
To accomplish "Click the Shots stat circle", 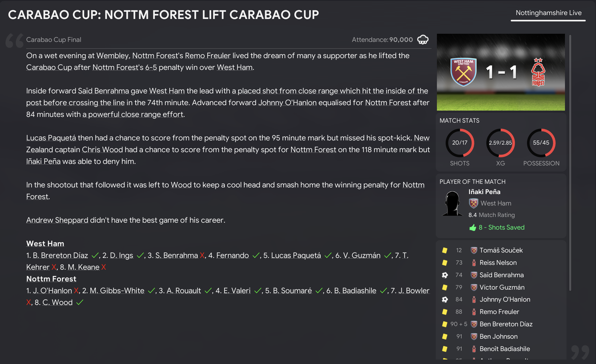I will (460, 143).
